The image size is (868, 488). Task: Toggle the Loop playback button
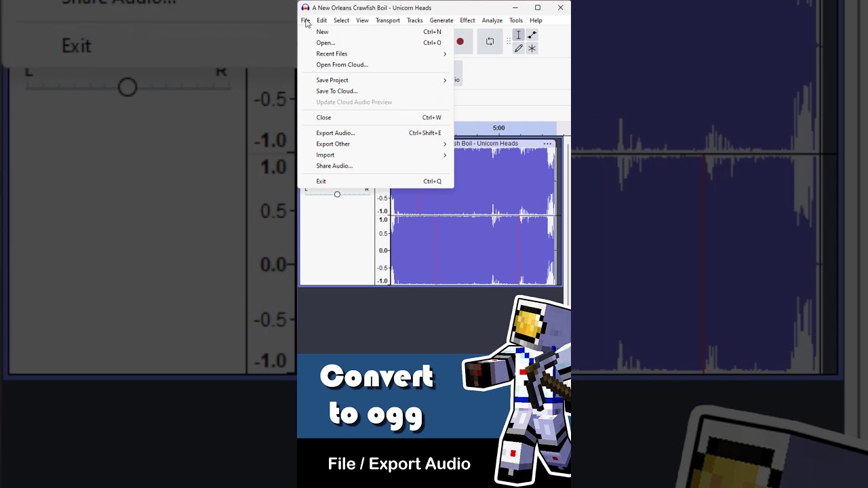[x=490, y=41]
